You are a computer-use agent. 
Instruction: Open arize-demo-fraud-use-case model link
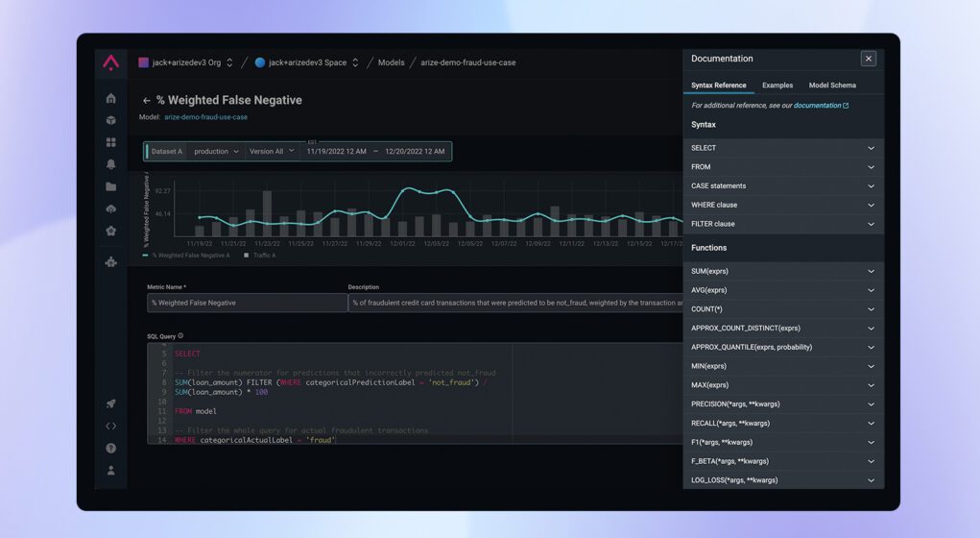(205, 117)
